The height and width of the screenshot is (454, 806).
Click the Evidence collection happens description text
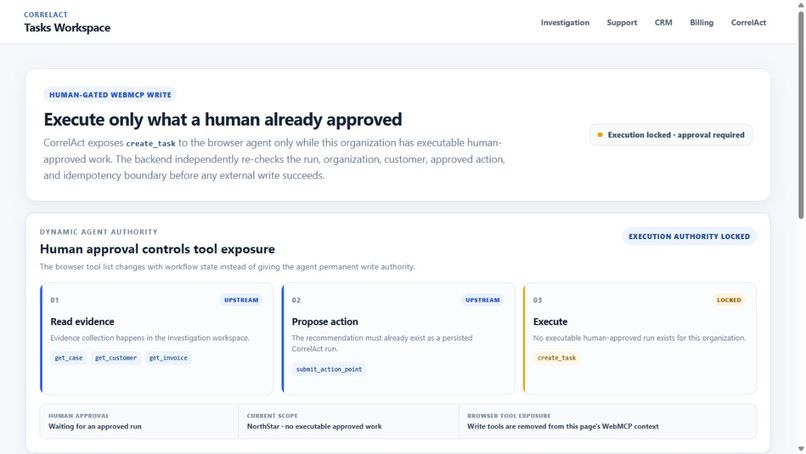[150, 338]
